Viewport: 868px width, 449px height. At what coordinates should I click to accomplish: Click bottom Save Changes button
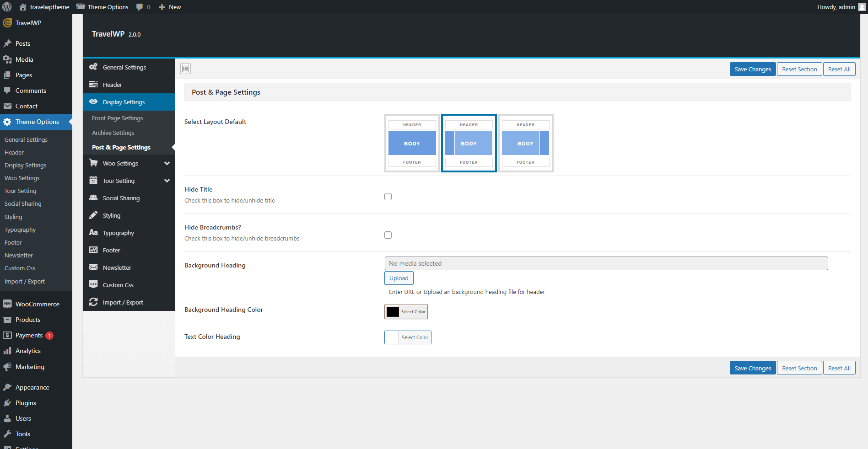point(753,368)
